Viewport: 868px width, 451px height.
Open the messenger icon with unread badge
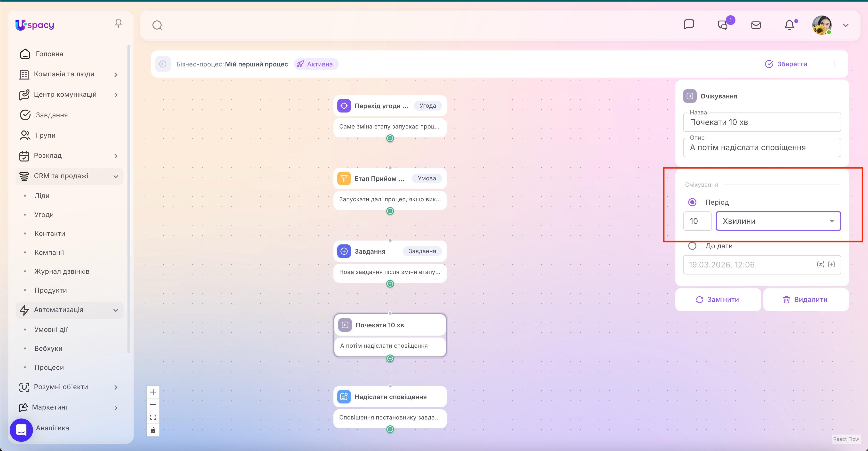[722, 24]
